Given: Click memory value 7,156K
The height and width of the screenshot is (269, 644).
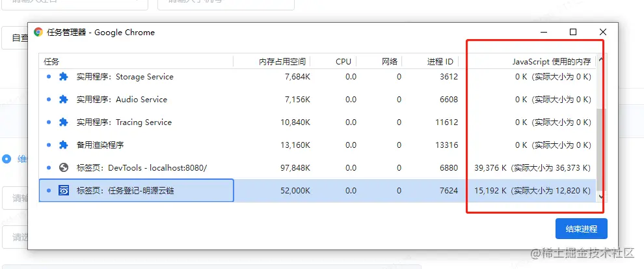Looking at the screenshot, I should point(296,99).
